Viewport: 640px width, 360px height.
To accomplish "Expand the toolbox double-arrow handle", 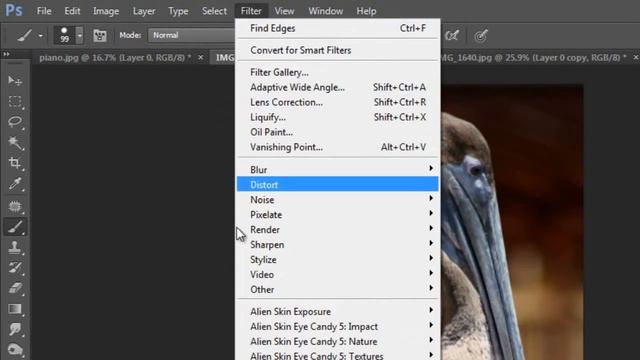I will [x=7, y=54].
